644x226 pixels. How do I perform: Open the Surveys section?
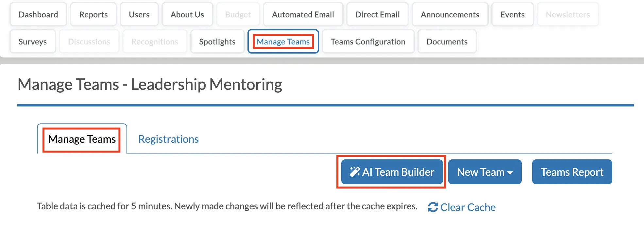(x=33, y=41)
